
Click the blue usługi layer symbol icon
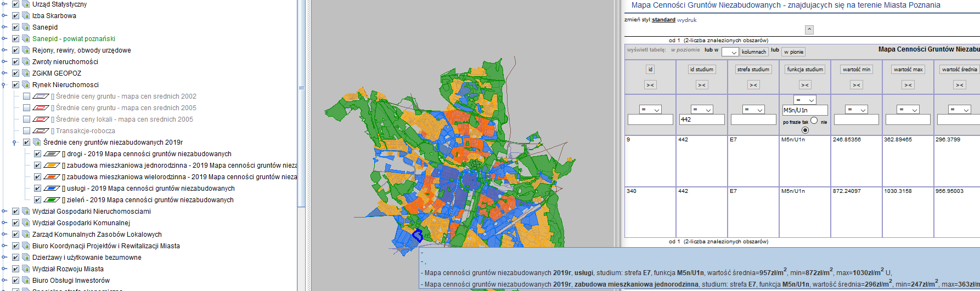(52, 189)
